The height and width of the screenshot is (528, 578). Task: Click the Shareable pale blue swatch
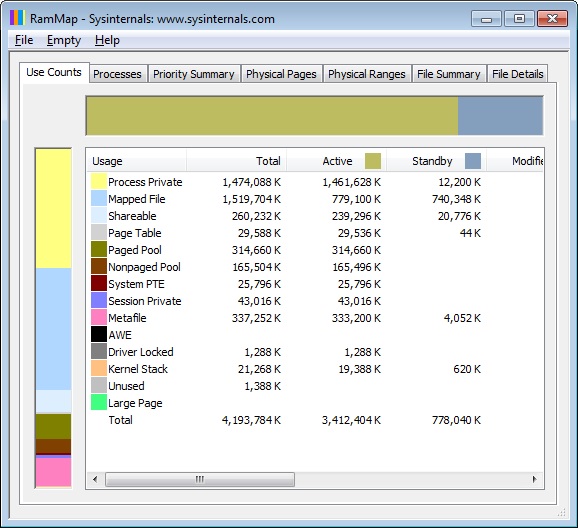coord(99,216)
